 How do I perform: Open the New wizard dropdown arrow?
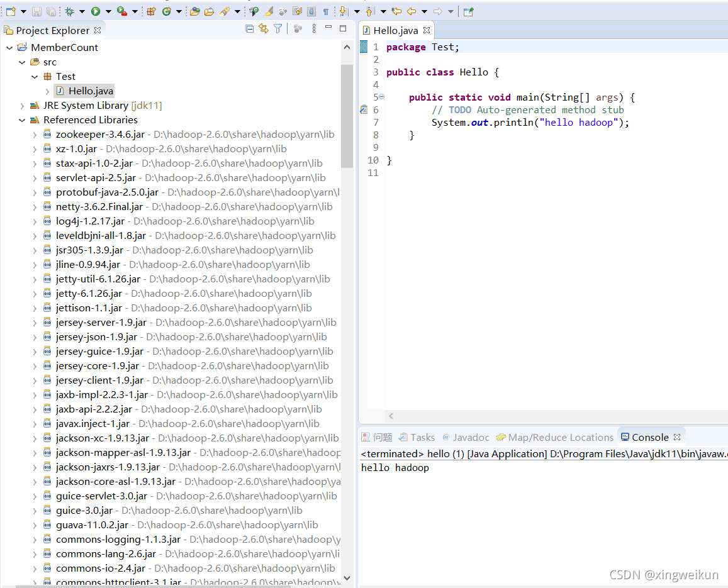tap(23, 11)
